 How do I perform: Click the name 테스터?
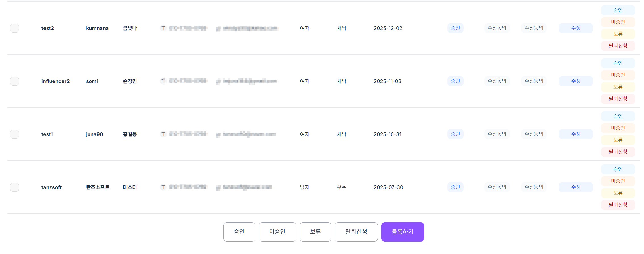130,187
